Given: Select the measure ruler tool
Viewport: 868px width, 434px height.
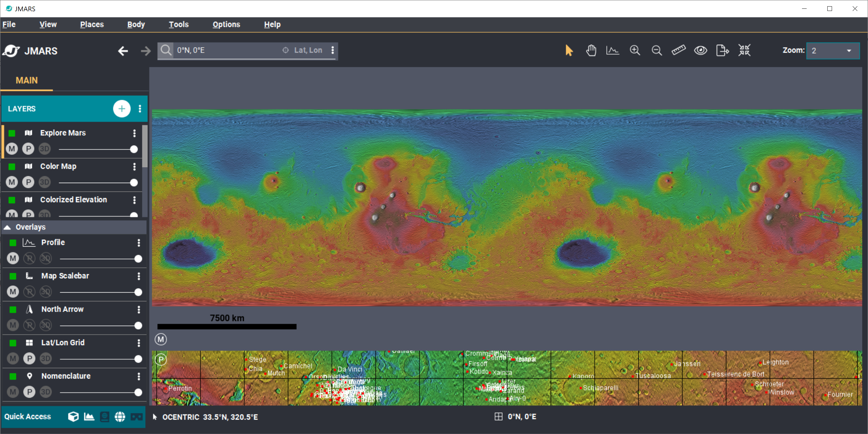Looking at the screenshot, I should point(679,50).
